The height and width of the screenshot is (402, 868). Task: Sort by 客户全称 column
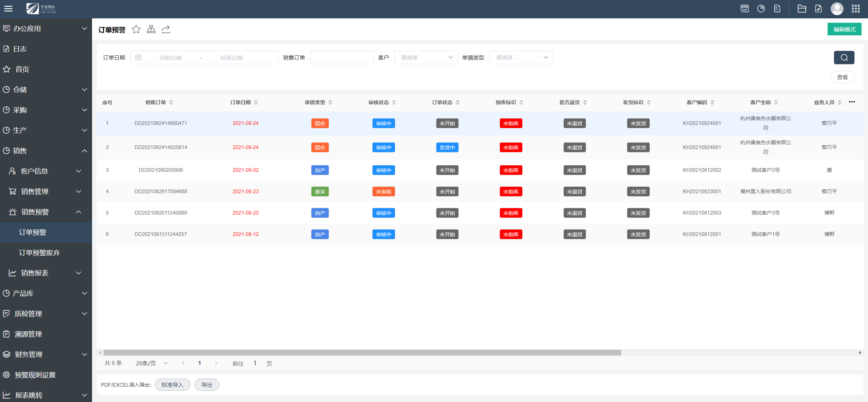[776, 103]
